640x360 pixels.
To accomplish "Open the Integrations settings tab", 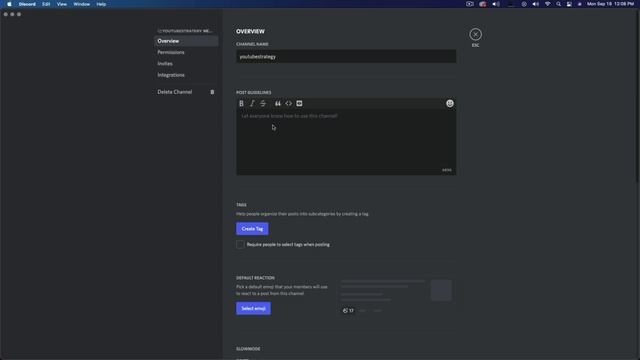I will pyautogui.click(x=186, y=76).
